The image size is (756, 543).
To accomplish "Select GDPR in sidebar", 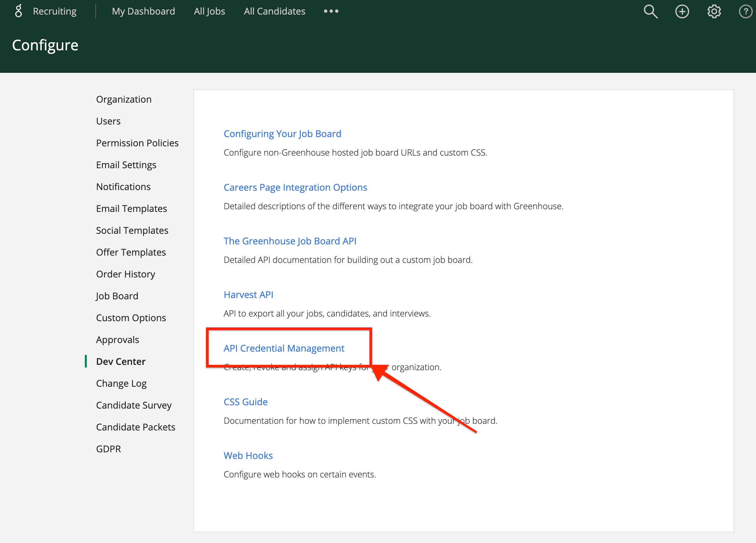I will click(x=108, y=449).
